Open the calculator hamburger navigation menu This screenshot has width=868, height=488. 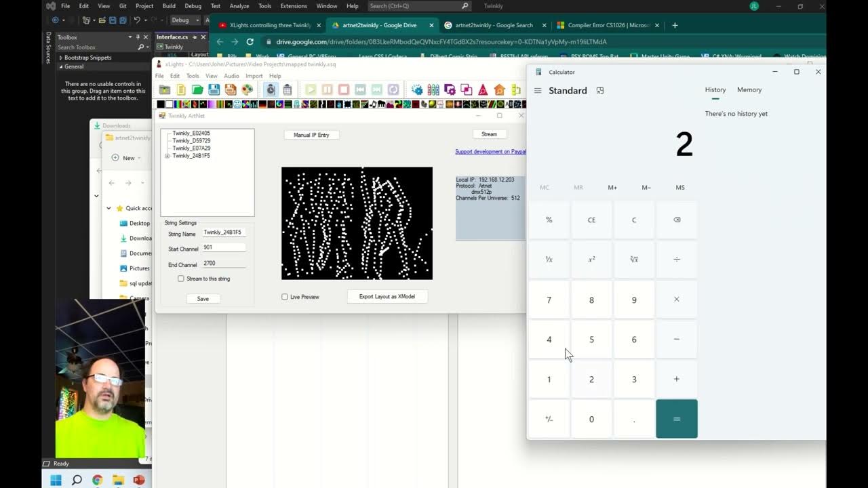(538, 91)
